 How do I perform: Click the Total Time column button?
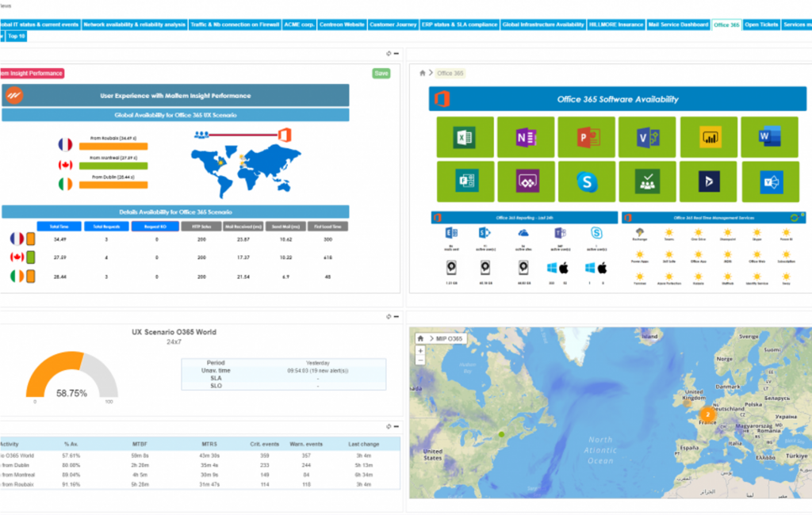tap(59, 226)
